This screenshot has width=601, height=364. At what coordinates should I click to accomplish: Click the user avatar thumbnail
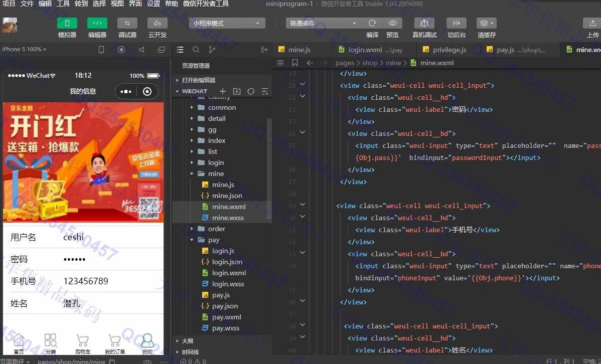[10, 25]
